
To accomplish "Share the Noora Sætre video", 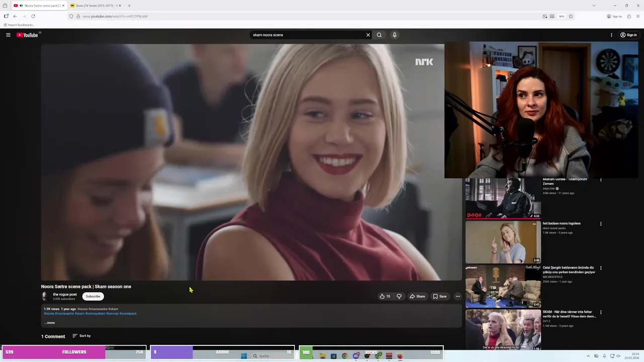I will (417, 296).
